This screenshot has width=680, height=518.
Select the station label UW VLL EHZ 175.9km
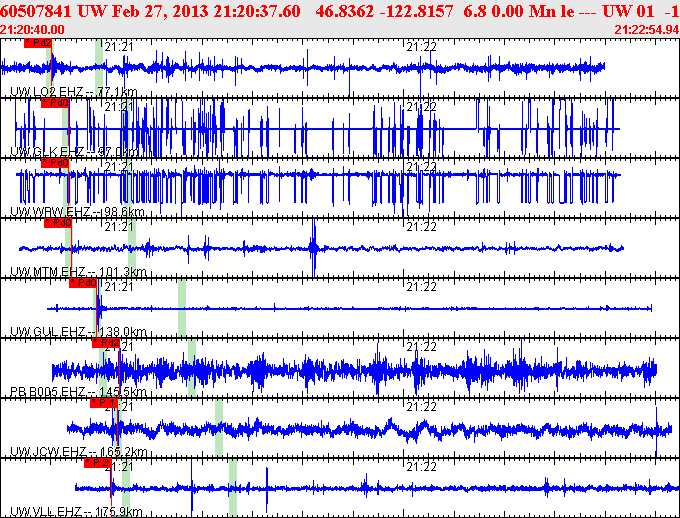[x=76, y=511]
